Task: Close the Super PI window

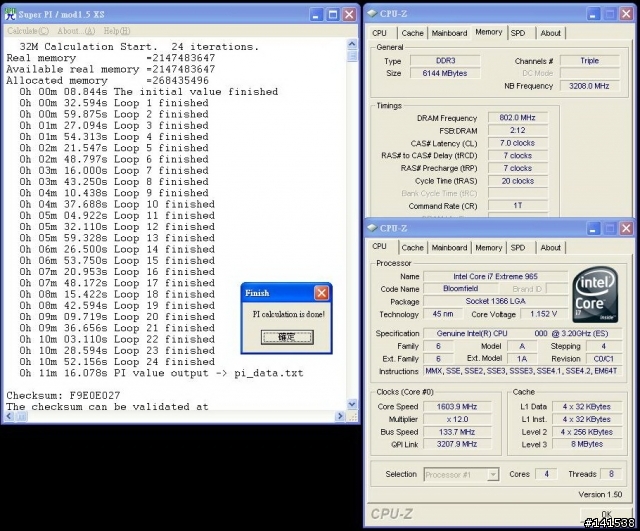Action: [x=349, y=15]
